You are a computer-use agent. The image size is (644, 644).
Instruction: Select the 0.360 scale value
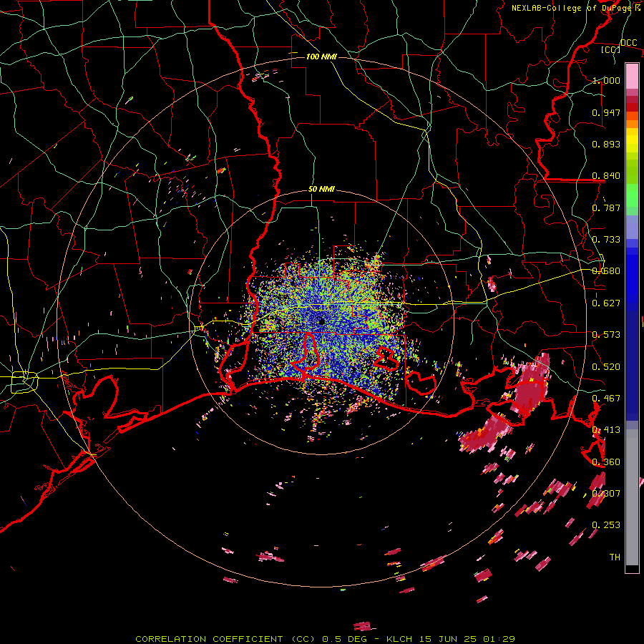tap(606, 462)
